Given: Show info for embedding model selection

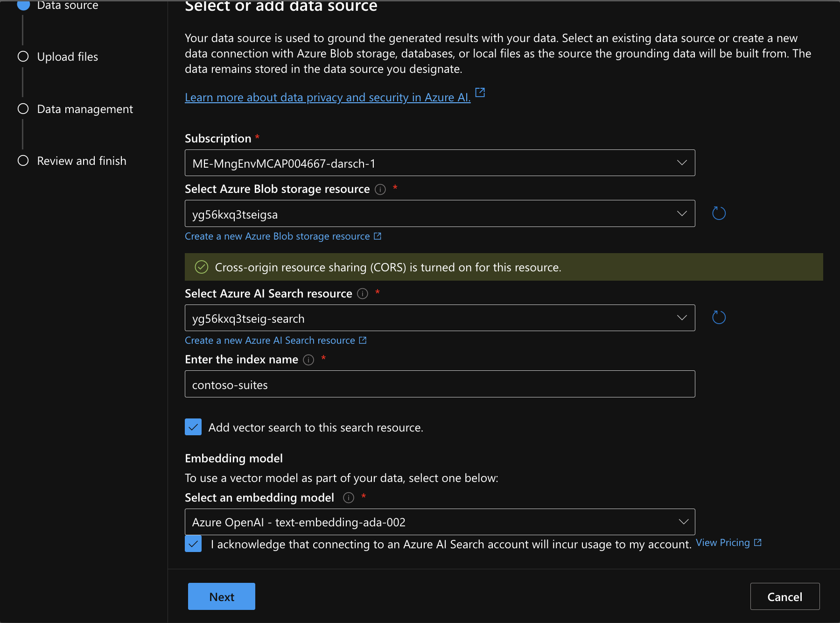Looking at the screenshot, I should tap(349, 497).
